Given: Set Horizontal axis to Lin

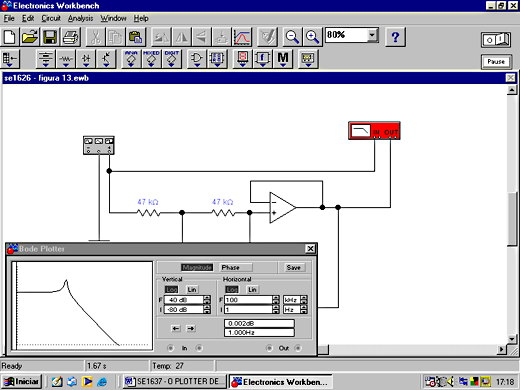Looking at the screenshot, I should point(252,289).
